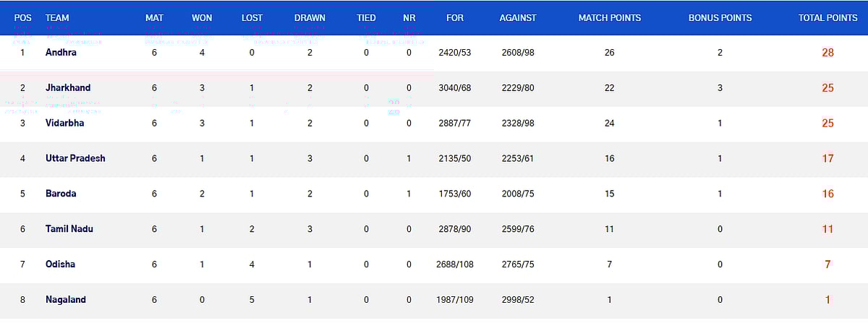Click Uttar Pradesh's AGAINST value 2253/61

click(517, 158)
